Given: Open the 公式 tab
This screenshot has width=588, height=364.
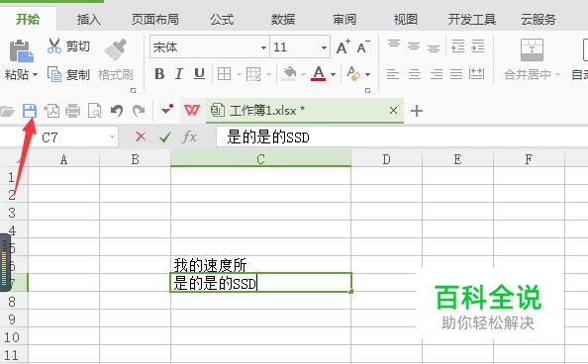Looking at the screenshot, I should click(222, 20).
